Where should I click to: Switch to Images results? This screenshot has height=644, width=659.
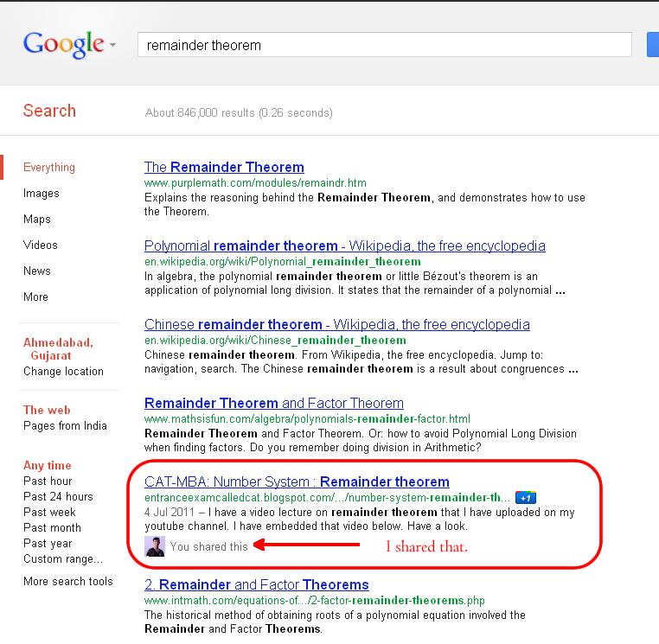point(42,194)
